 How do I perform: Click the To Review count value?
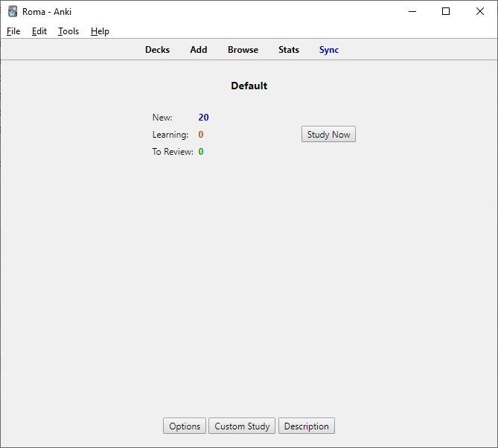click(x=201, y=152)
